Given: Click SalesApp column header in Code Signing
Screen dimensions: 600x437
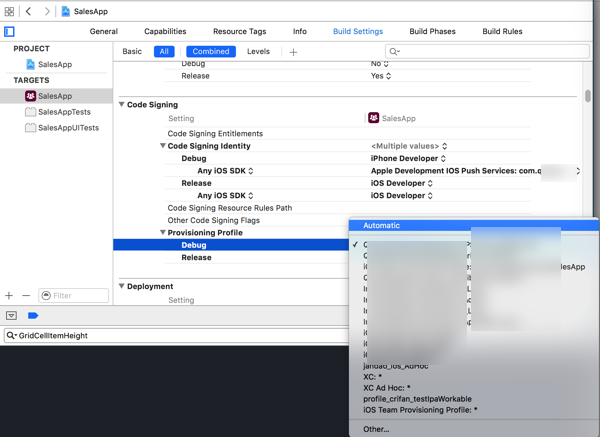Looking at the screenshot, I should [x=392, y=118].
